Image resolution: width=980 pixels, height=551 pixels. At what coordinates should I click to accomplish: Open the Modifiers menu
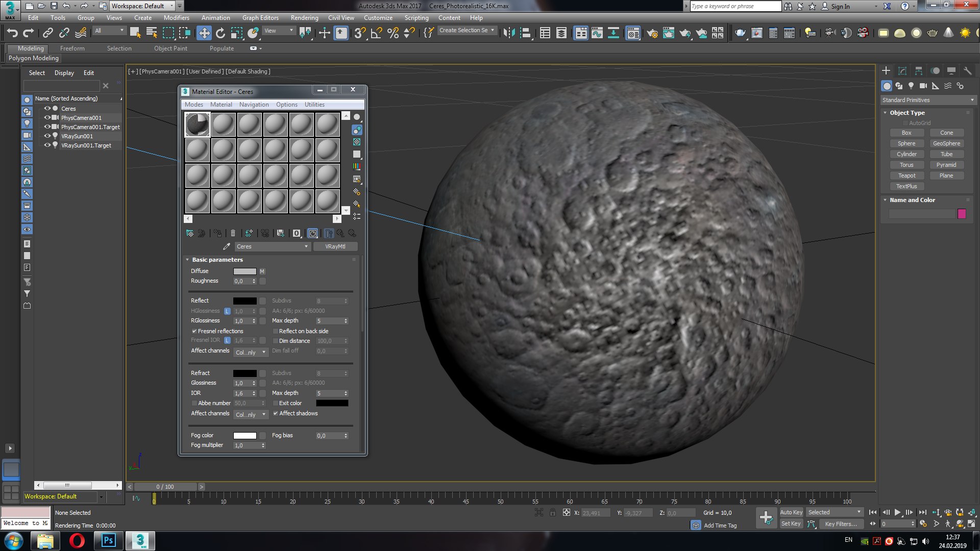[x=176, y=18]
